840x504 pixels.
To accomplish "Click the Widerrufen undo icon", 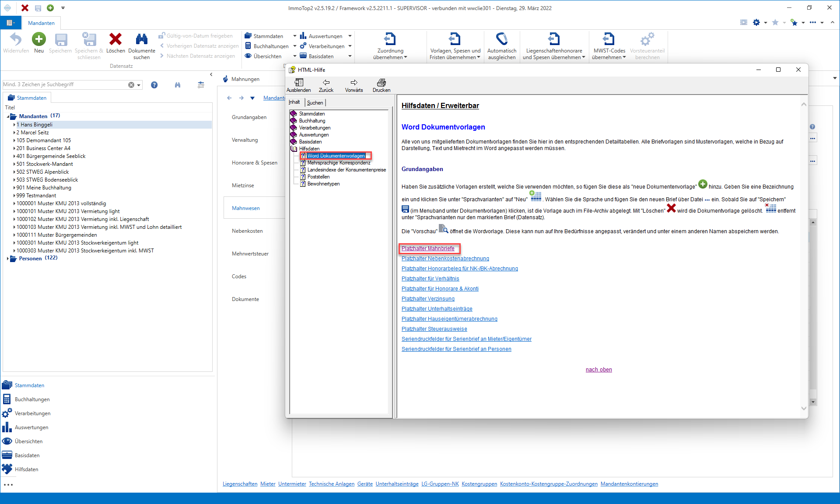I will coord(16,39).
